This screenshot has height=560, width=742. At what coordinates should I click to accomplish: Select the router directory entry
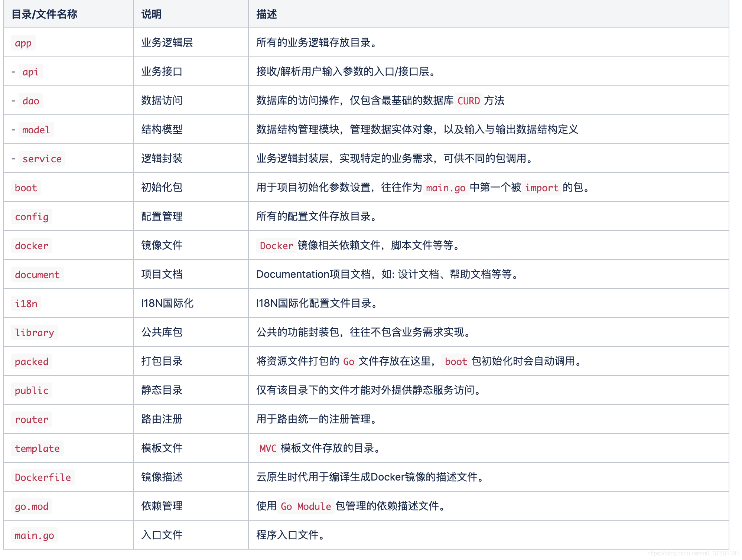tap(31, 419)
